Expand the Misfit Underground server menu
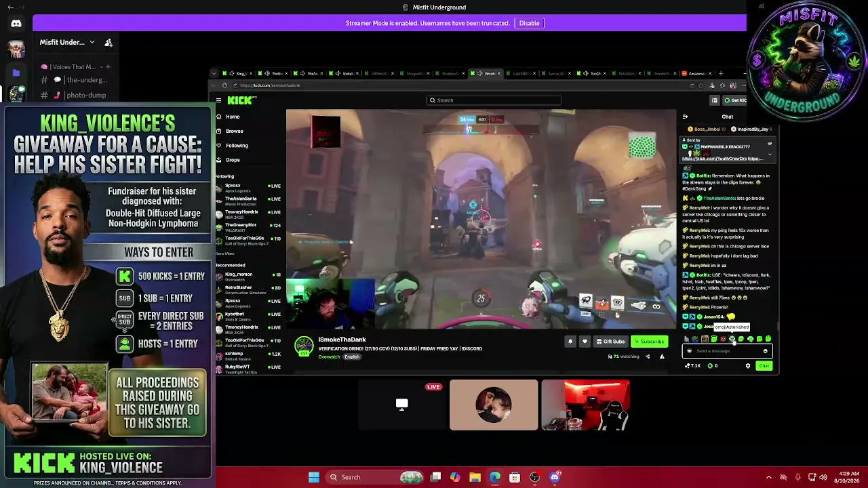The image size is (868, 488). click(66, 42)
